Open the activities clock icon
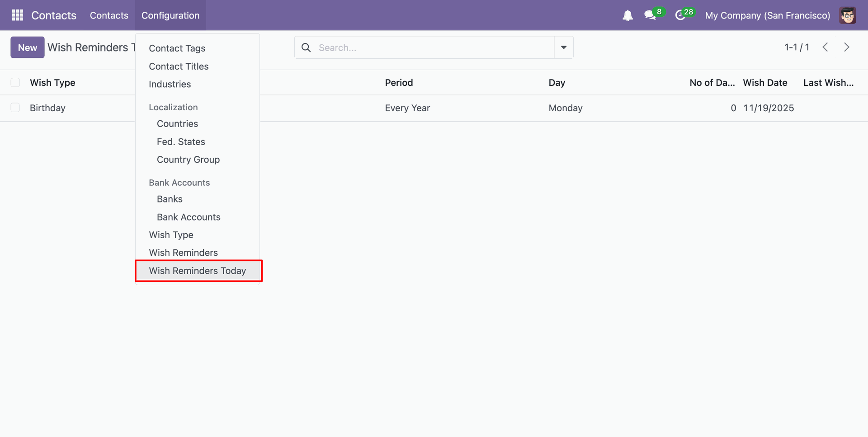 [680, 15]
